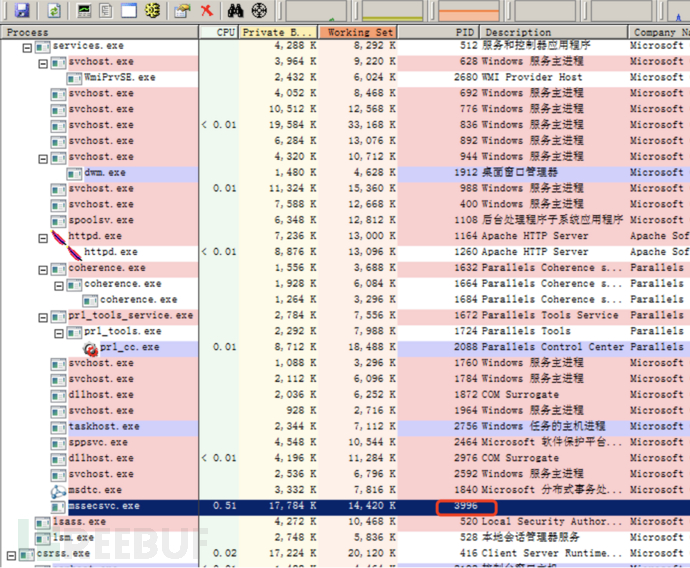Toggle the process tree view icon
This screenshot has width=690, height=568.
click(106, 10)
